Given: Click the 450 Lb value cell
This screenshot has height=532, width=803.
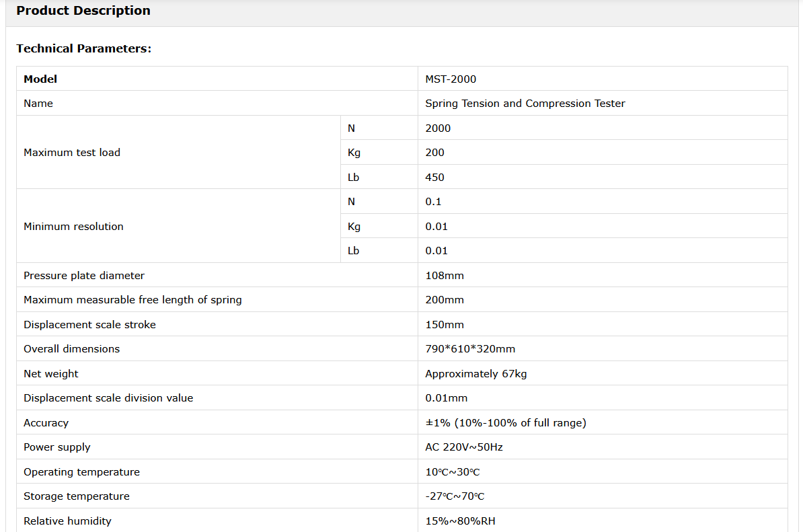Looking at the screenshot, I should [x=434, y=178].
